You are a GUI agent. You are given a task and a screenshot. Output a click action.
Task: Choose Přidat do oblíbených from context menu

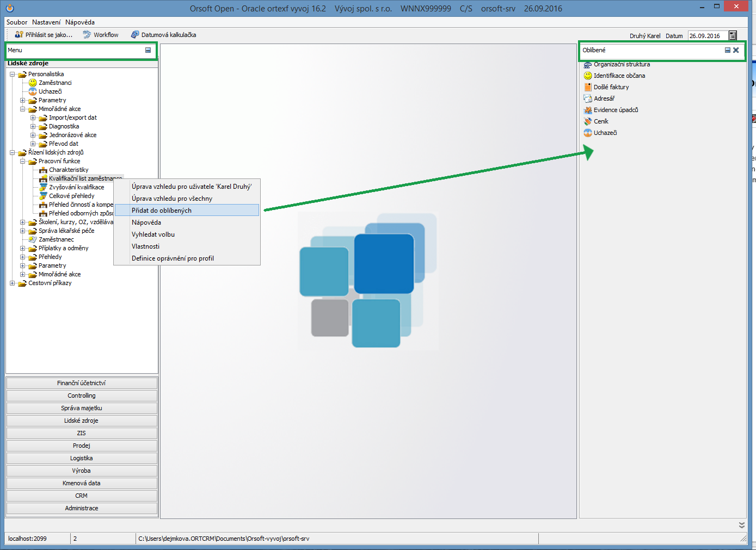pos(162,211)
